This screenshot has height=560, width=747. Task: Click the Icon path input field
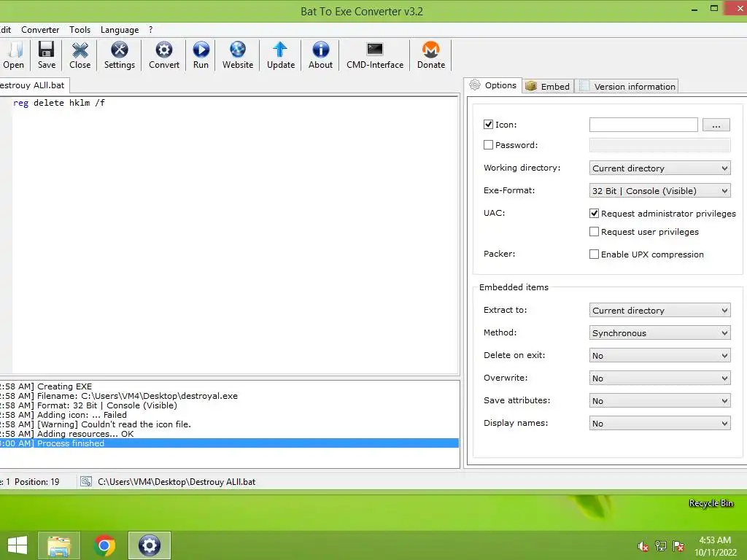coord(643,125)
